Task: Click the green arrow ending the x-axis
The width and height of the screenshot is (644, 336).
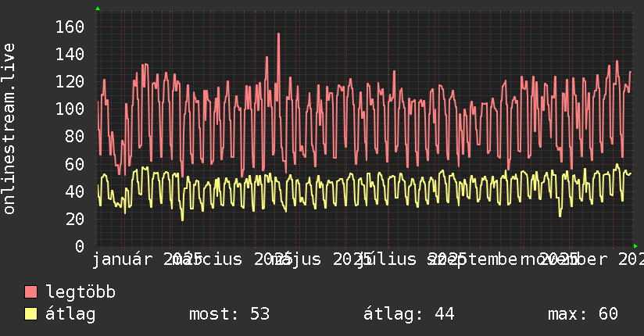Action: (635, 246)
